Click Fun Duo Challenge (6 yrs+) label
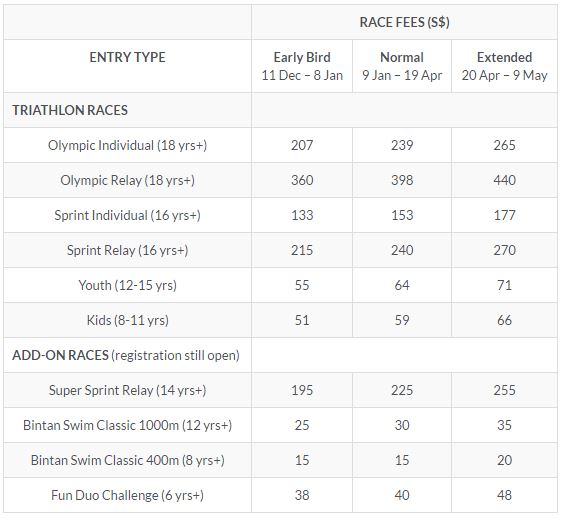 [127, 495]
